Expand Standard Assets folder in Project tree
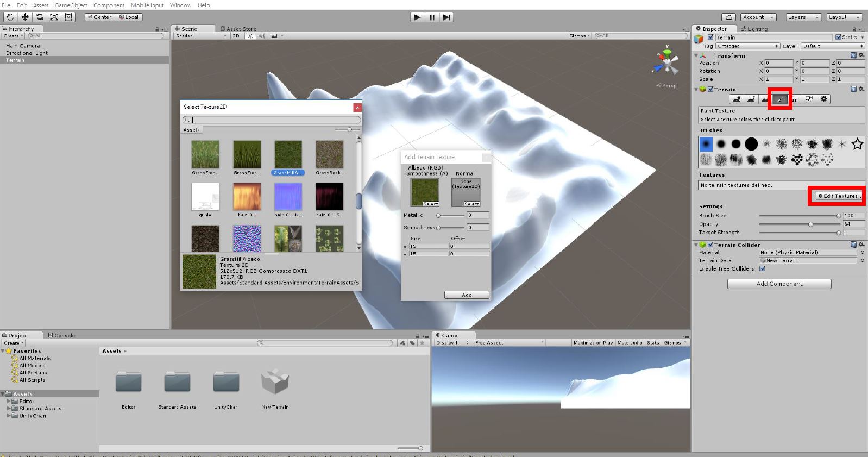868x457 pixels. [9, 408]
